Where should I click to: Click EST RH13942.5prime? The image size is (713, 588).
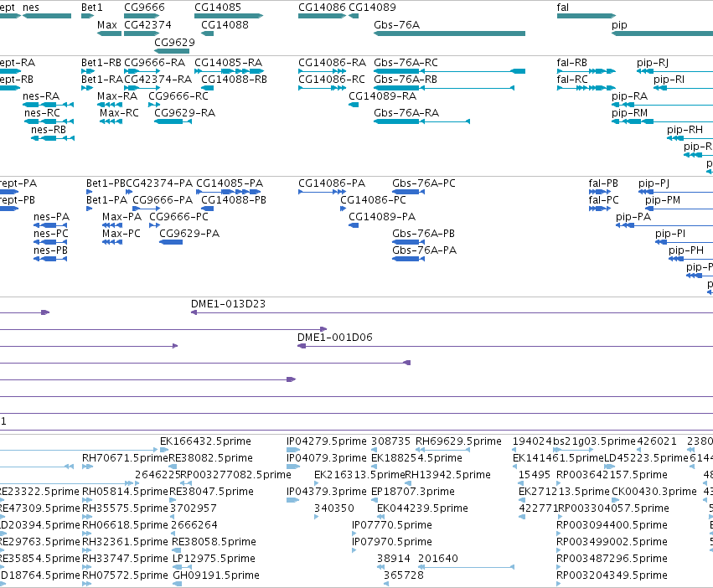coord(448,475)
